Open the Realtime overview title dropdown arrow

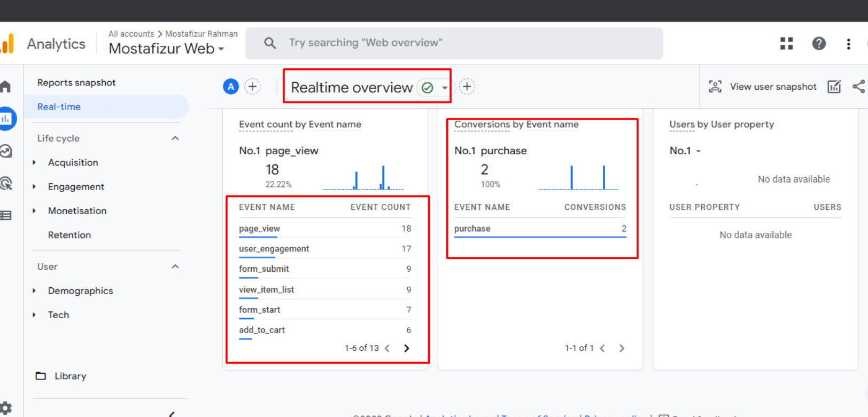(x=445, y=88)
